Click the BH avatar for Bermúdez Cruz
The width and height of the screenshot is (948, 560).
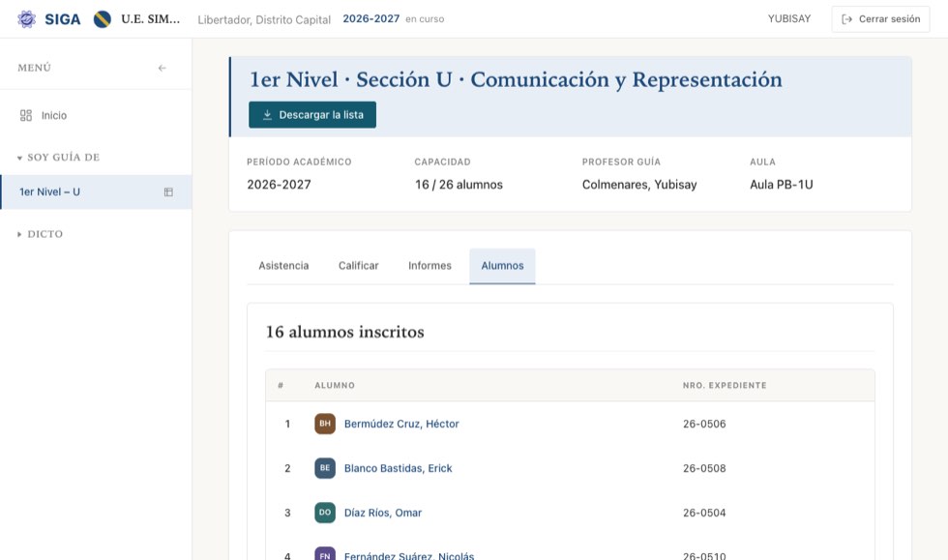pos(325,424)
